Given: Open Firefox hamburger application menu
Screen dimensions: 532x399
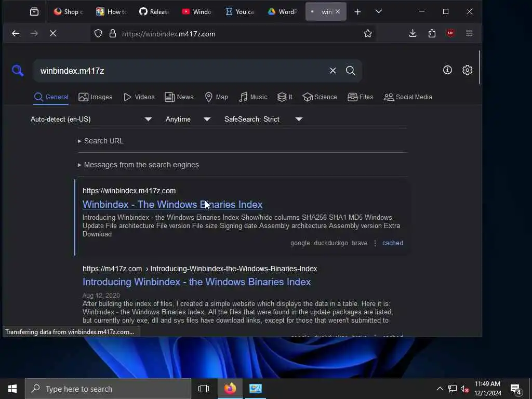Looking at the screenshot, I should [469, 33].
